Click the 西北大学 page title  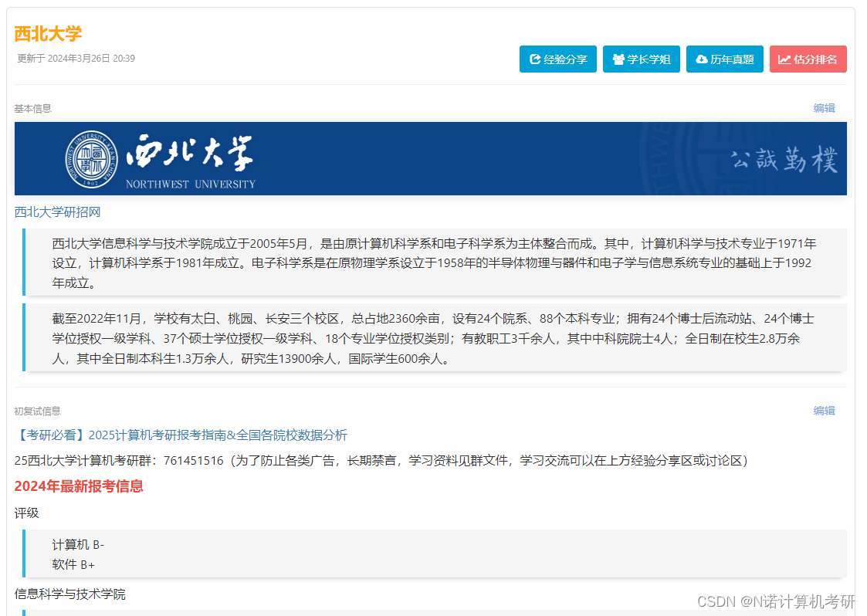pyautogui.click(x=48, y=34)
